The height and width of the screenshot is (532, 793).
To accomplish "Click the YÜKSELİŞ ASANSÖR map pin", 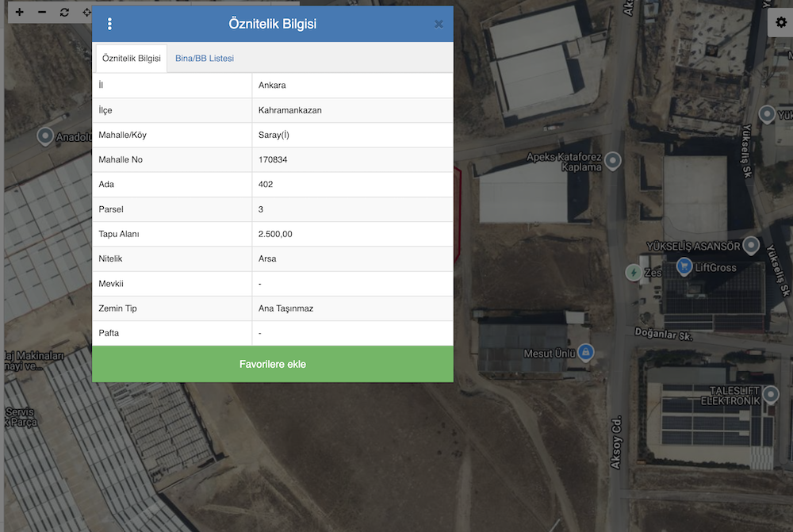I will click(x=751, y=245).
